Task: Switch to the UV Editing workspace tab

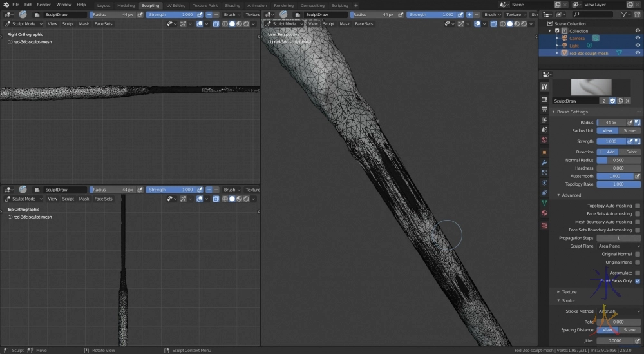Action: click(176, 5)
